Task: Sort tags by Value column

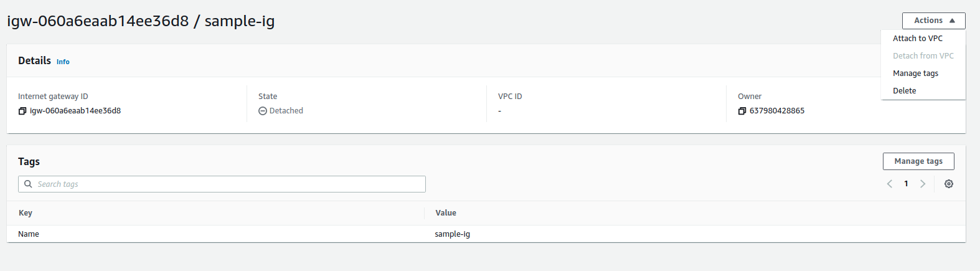Action: coord(446,213)
